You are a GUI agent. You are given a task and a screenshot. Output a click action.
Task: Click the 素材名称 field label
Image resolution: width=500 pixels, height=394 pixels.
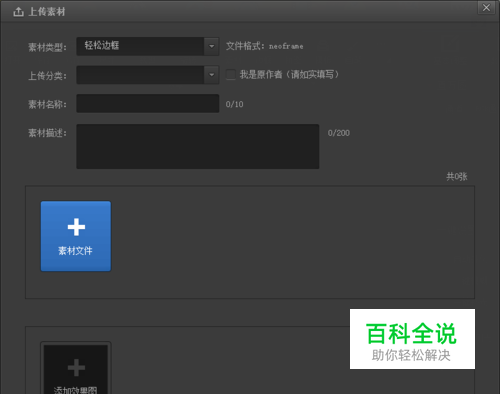47,104
